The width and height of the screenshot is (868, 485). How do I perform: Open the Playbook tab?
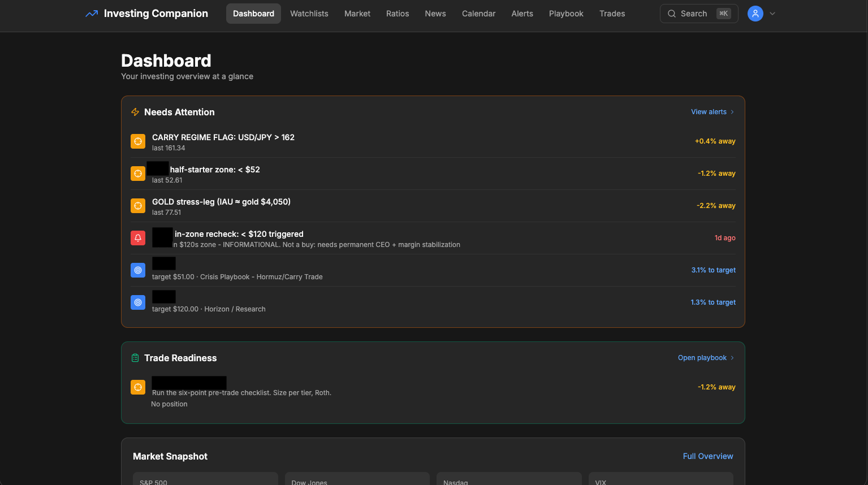(566, 14)
